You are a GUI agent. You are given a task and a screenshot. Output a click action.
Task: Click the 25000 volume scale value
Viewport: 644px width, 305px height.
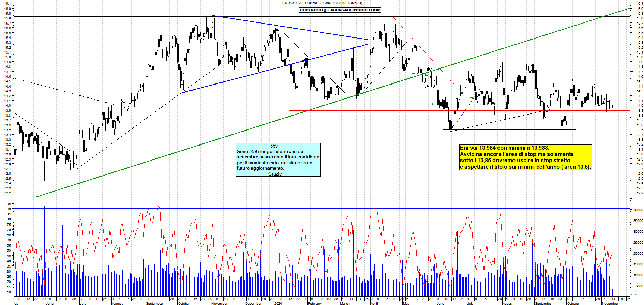(638, 243)
